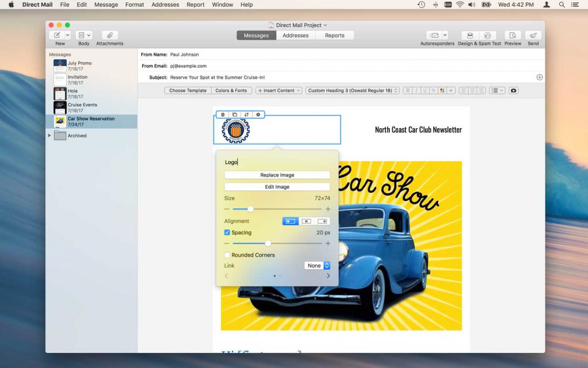Viewport: 588px width, 368px height.
Task: Click the gear icon above the logo block
Action: 257,114
